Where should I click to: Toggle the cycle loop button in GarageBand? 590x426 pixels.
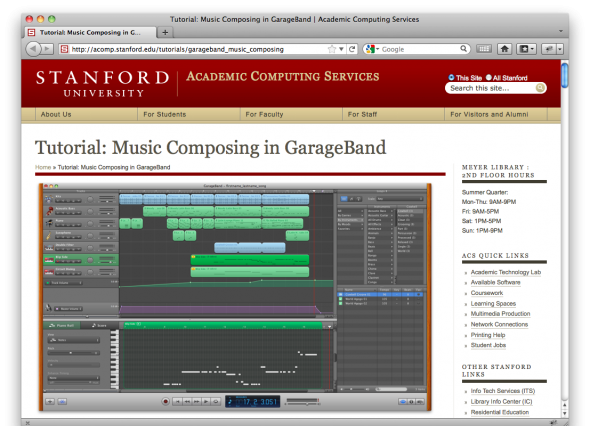pyautogui.click(x=216, y=402)
